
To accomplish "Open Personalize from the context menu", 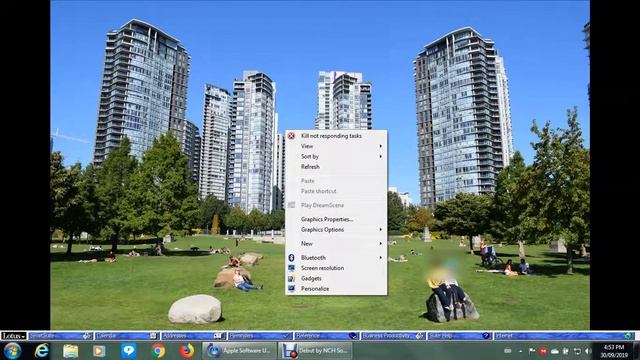I will (336, 289).
